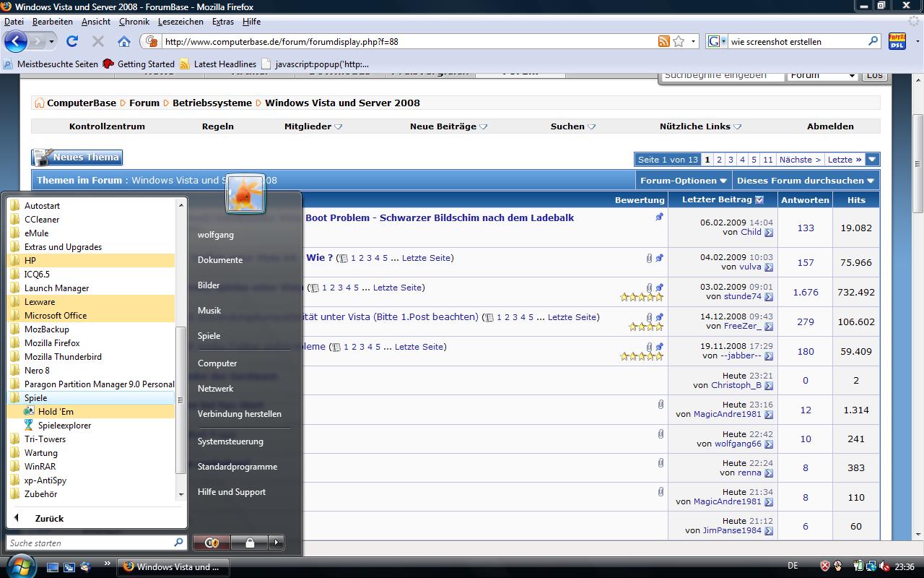Expand Dieses Forum durchsuchen dropdown
Screen dimensions: 924x578
tap(806, 181)
